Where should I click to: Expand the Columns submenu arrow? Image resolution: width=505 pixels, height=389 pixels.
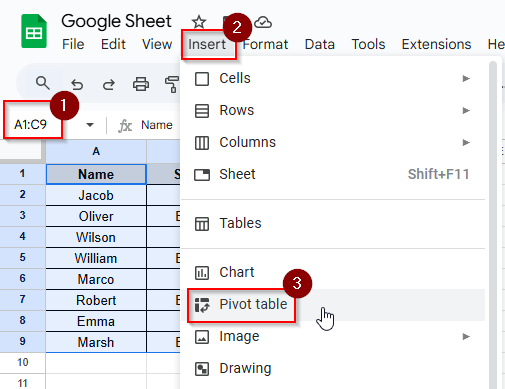tap(466, 142)
